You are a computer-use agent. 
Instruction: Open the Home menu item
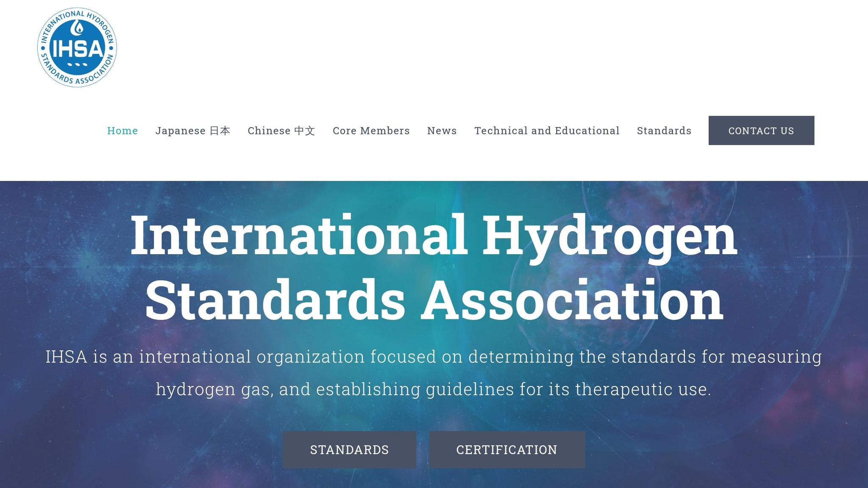click(x=122, y=130)
